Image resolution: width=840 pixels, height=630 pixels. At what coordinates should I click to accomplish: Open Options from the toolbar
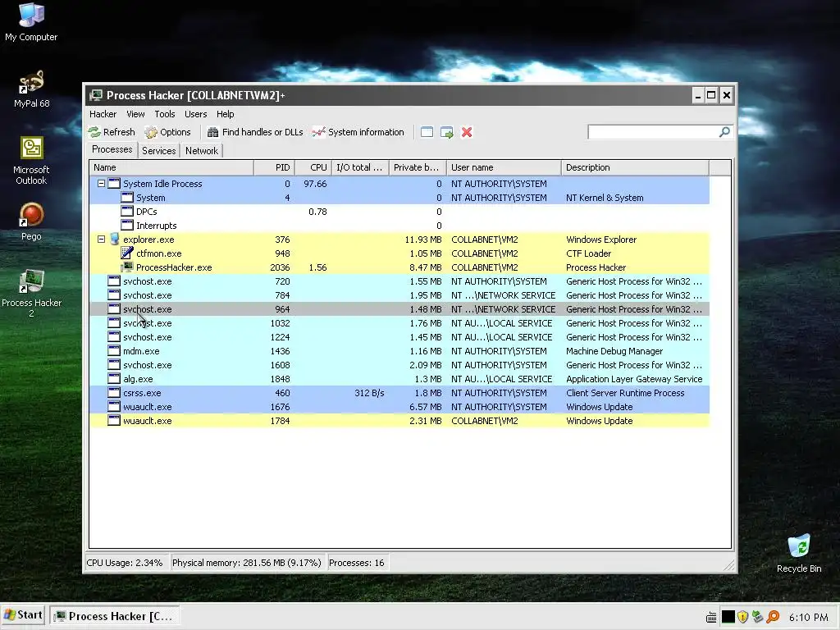point(167,132)
